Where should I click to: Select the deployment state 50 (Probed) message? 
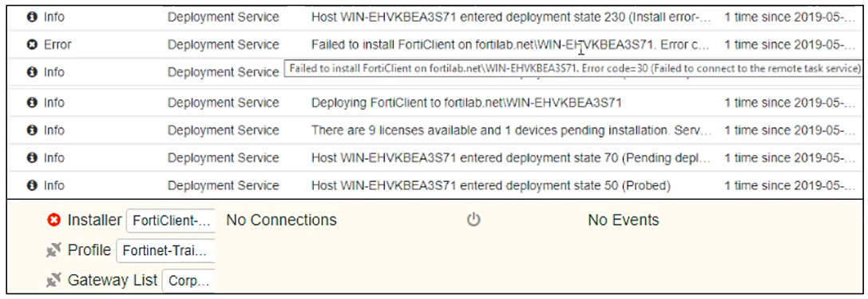491,185
